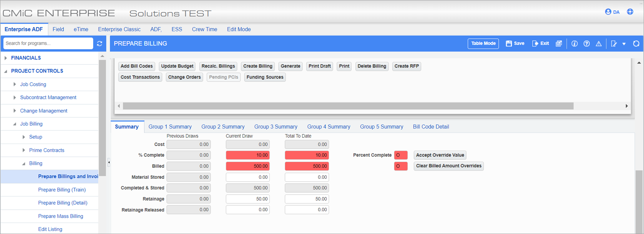This screenshot has width=644, height=234.
Task: Switch to the Group 1 Summary tab
Action: 170,127
